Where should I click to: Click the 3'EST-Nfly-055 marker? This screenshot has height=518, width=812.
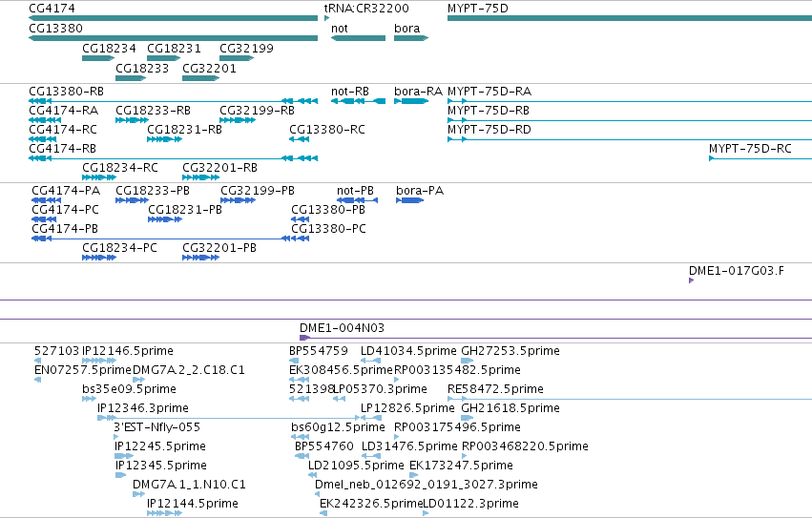(116, 438)
